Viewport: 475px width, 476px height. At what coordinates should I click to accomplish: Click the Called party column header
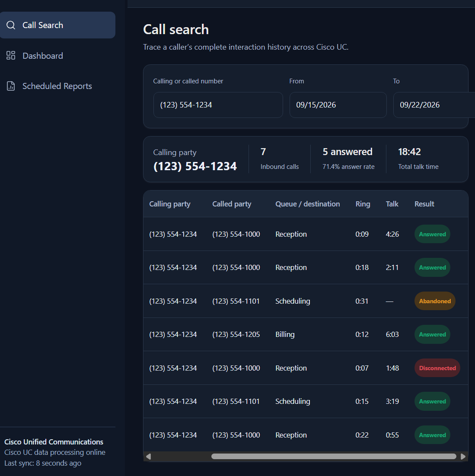(232, 204)
